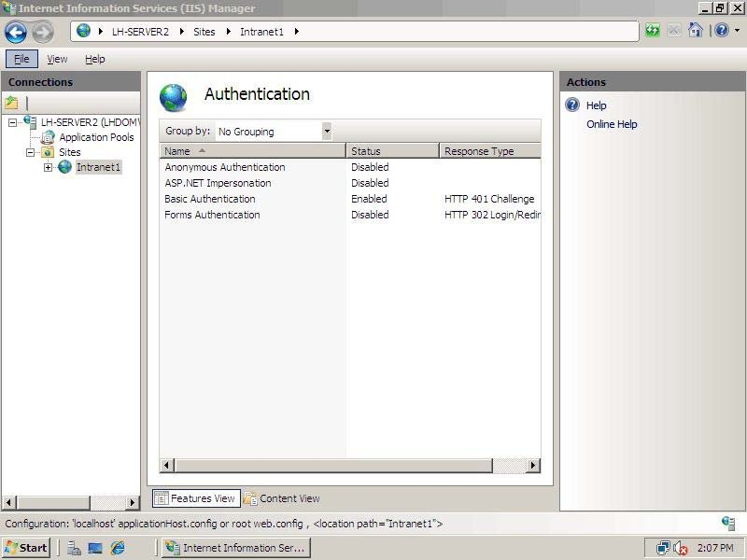Click the LH-SERVER2 server icon in tree
747x560 pixels.
click(x=30, y=122)
